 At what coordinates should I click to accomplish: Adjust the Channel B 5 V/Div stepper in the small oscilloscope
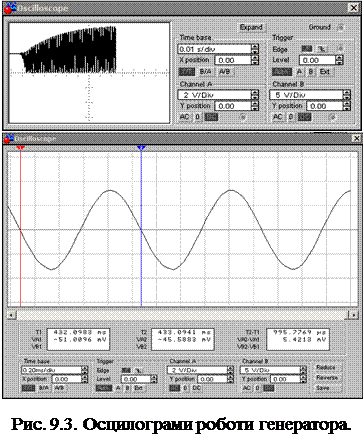click(x=347, y=95)
